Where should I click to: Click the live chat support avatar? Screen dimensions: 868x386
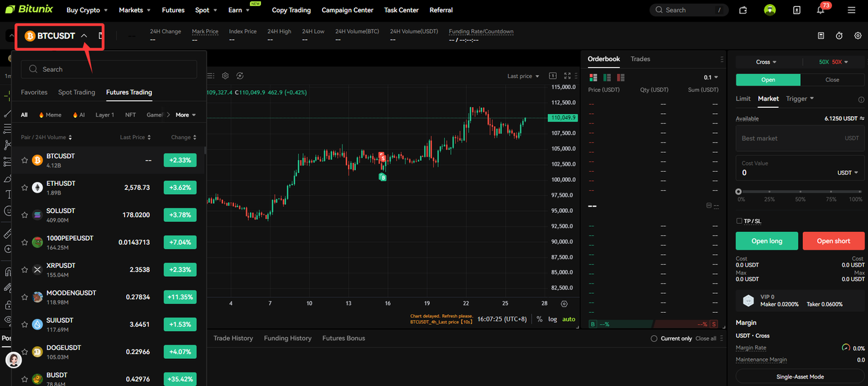point(13,360)
